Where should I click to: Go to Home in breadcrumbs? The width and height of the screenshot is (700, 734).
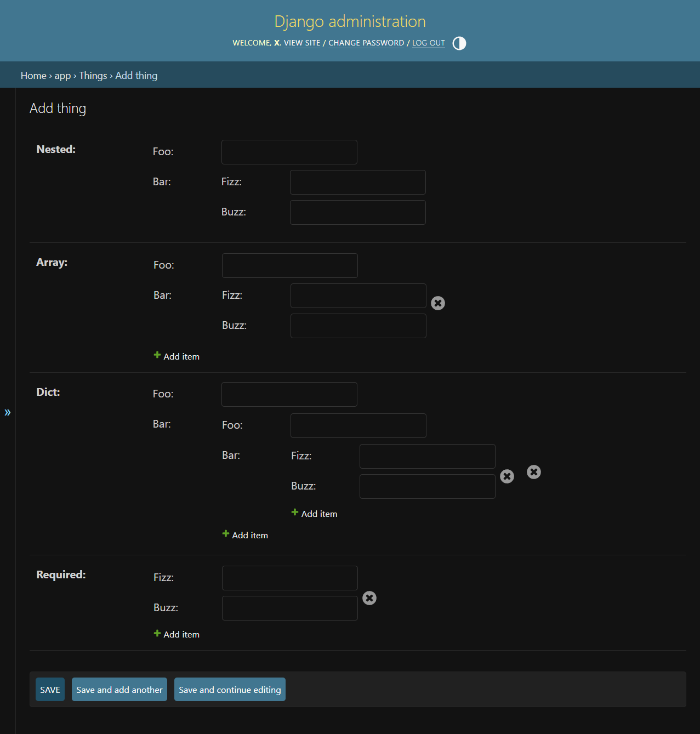pos(33,76)
